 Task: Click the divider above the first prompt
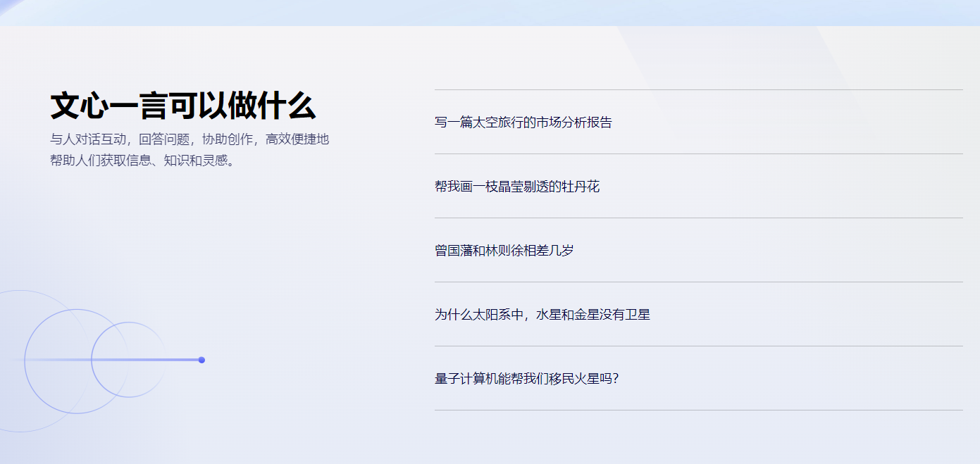(698, 90)
